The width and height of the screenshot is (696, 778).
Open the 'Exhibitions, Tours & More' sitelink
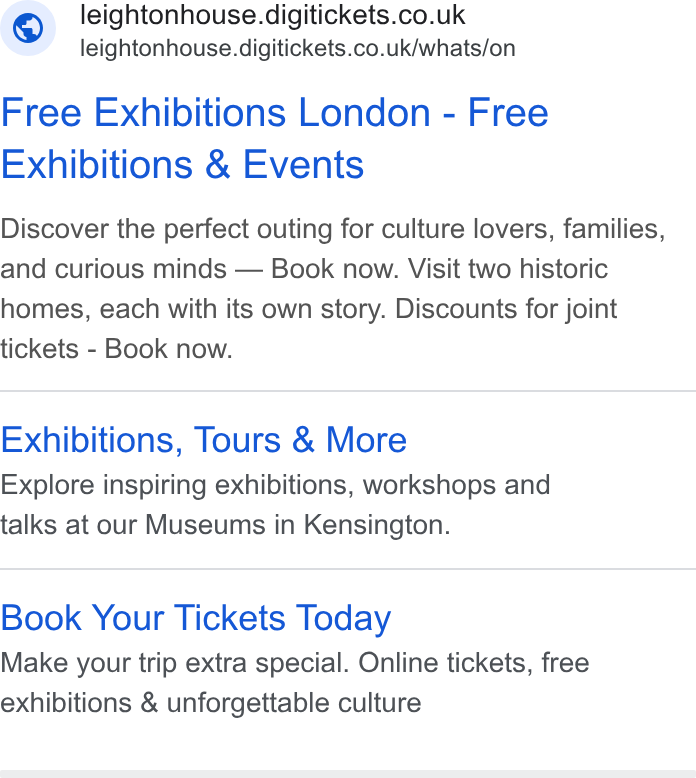[203, 440]
